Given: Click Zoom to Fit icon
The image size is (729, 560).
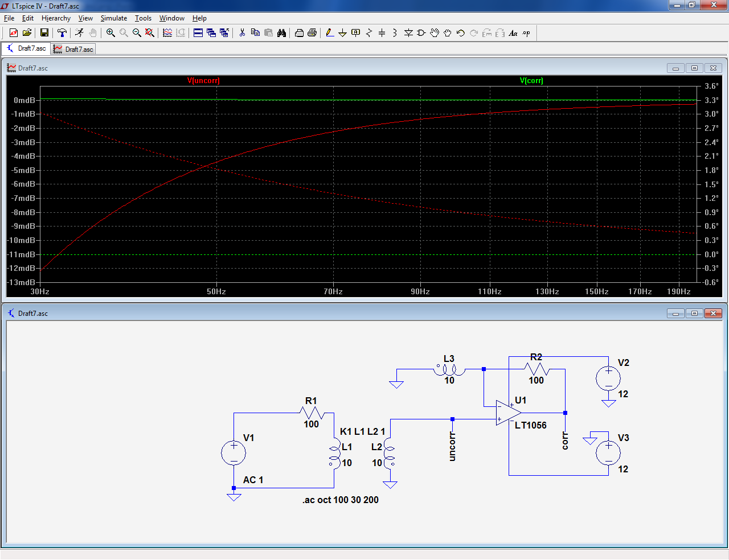Looking at the screenshot, I should coord(150,33).
